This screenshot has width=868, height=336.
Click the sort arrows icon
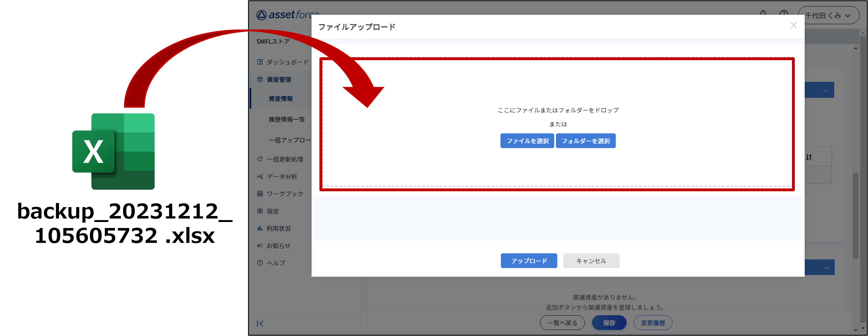[809, 157]
